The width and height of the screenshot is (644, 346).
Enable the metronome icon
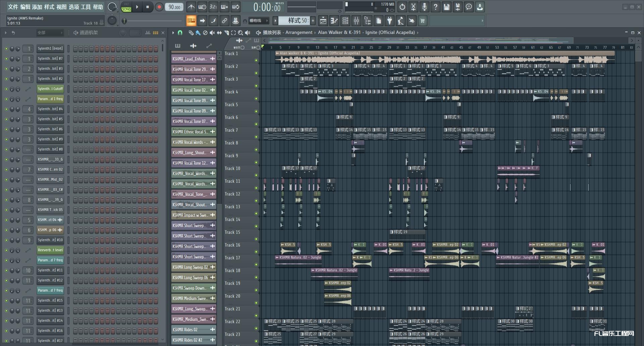(x=191, y=7)
